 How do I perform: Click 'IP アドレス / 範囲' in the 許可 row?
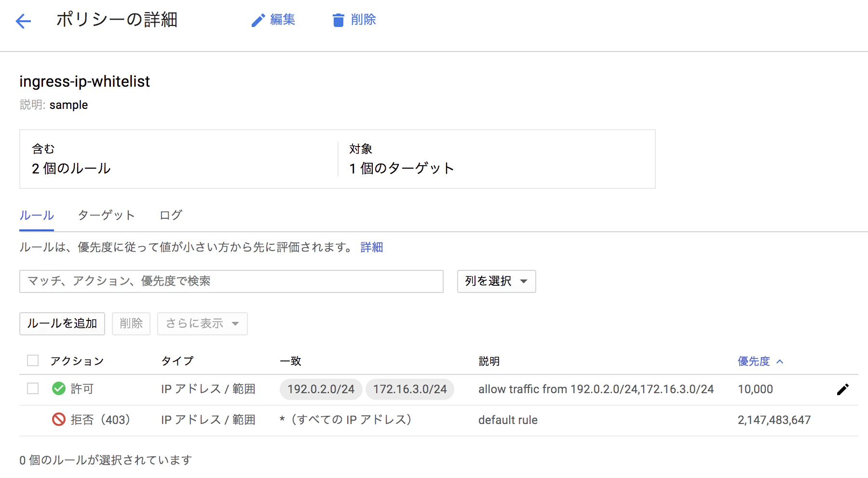pos(208,389)
